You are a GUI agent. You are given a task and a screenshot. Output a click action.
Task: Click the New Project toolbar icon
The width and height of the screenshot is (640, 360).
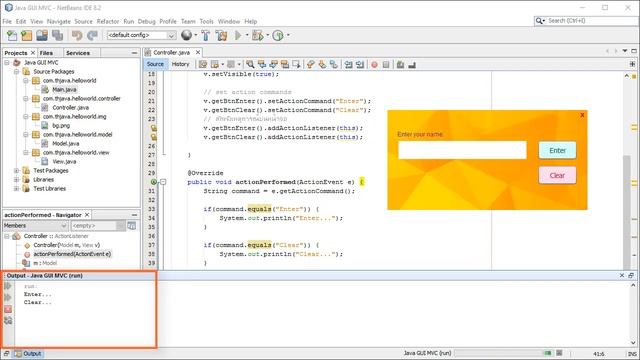click(x=27, y=36)
